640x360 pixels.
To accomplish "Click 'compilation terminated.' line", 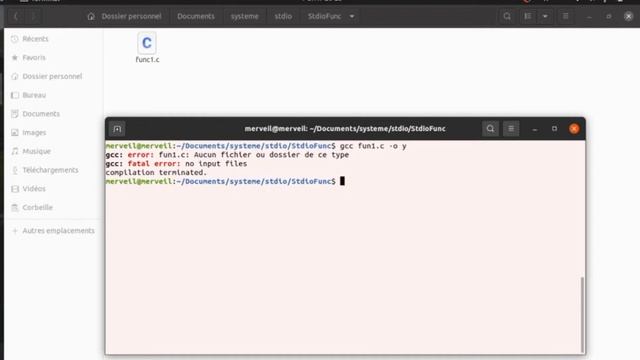I will click(156, 173).
